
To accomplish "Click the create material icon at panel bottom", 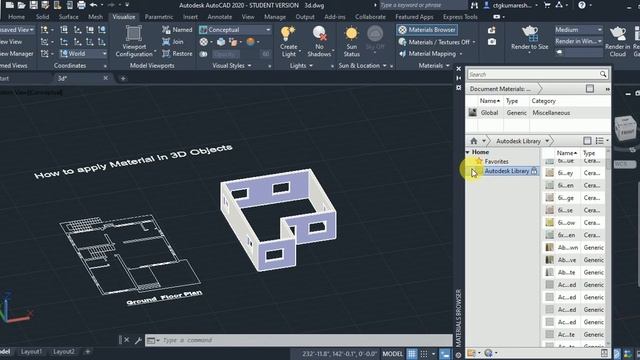I will (x=471, y=353).
